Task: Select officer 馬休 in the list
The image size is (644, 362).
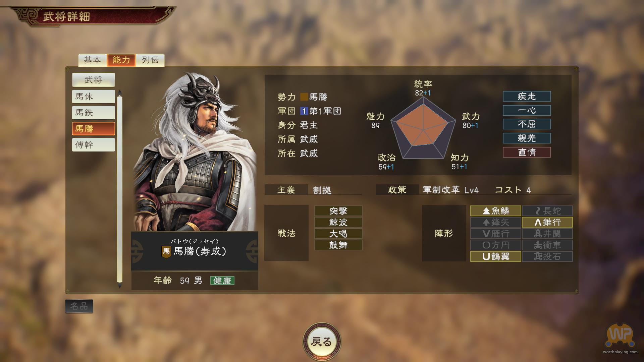Action: click(93, 97)
